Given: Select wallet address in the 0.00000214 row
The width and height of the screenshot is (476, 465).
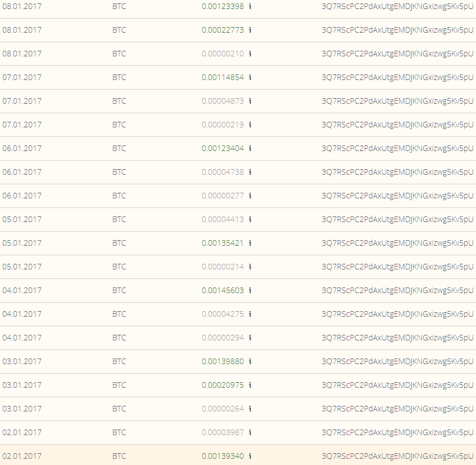Looking at the screenshot, I should click(397, 267).
